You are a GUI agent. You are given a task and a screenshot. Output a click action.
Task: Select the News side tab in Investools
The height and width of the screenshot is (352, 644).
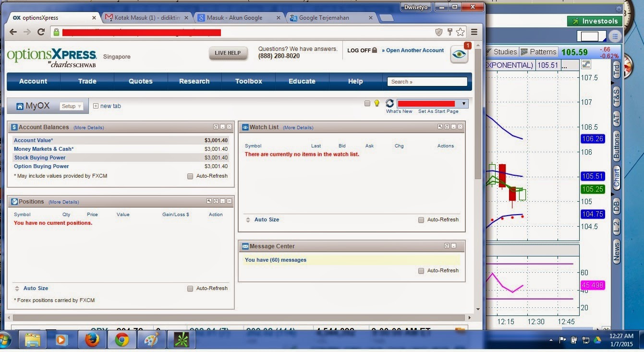(617, 251)
